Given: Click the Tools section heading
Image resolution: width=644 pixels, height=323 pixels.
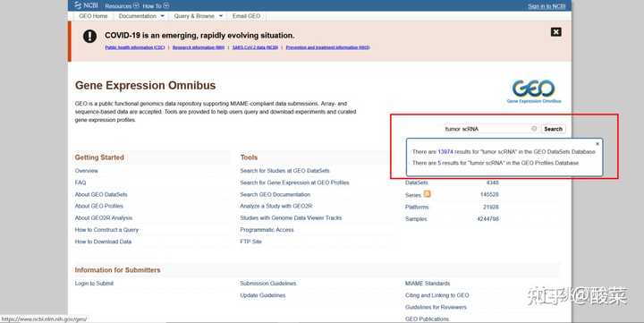Looking at the screenshot, I should 249,157.
